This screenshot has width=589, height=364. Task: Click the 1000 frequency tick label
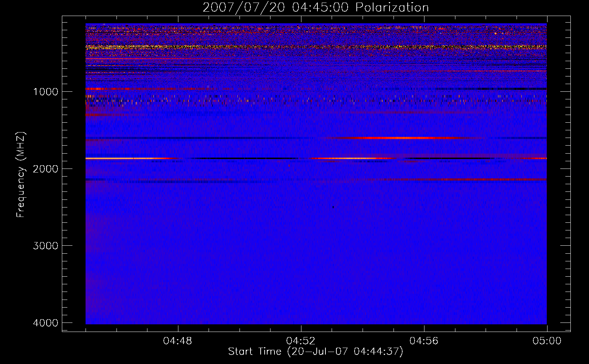tap(46, 92)
